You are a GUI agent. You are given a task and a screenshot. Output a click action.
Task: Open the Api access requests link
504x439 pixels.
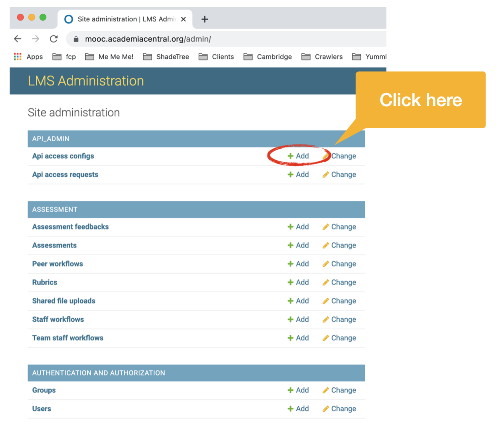click(65, 174)
